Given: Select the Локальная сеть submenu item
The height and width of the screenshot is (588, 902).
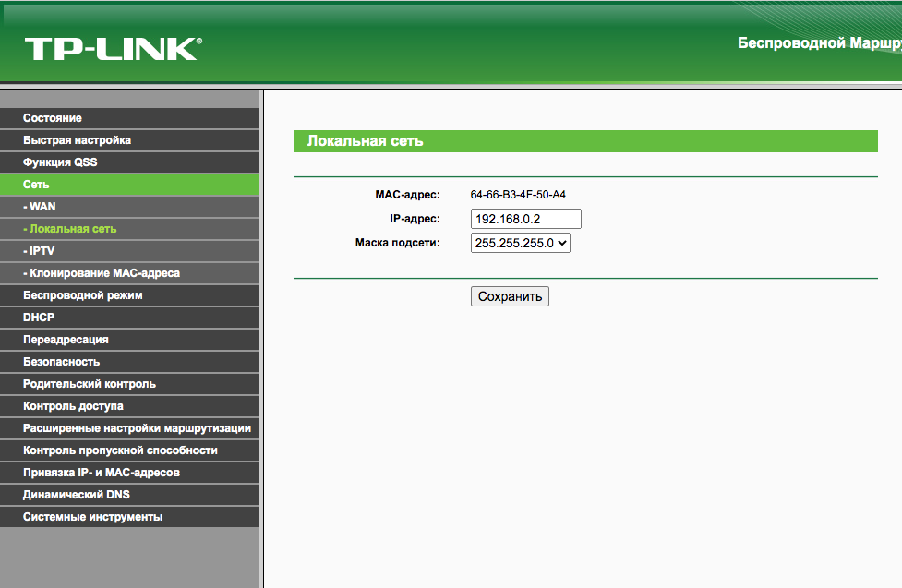Looking at the screenshot, I should tap(129, 228).
